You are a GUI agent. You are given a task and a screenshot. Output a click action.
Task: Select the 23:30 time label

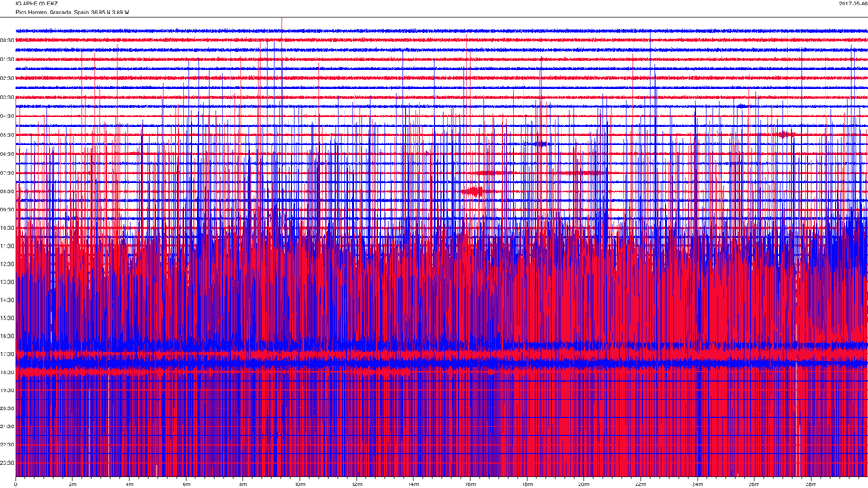tap(7, 463)
